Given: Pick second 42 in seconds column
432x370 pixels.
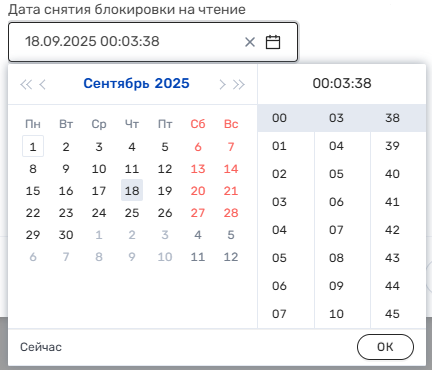Looking at the screenshot, I should coord(392,230).
